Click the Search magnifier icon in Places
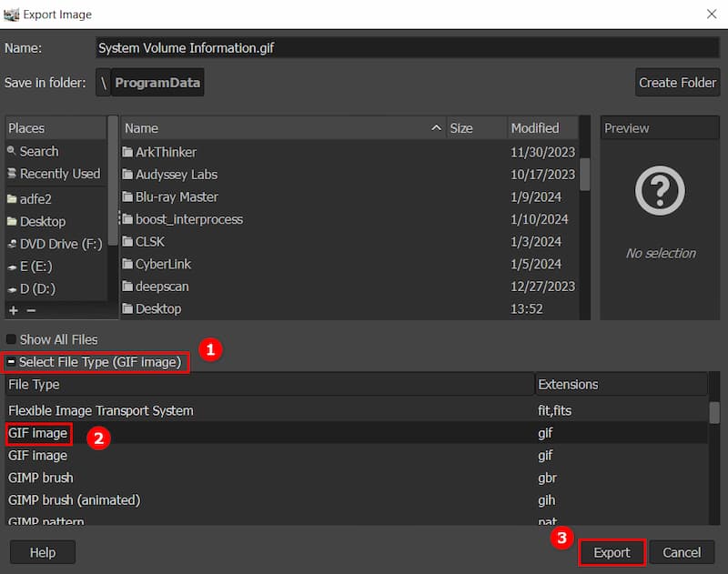728x574 pixels. (12, 152)
